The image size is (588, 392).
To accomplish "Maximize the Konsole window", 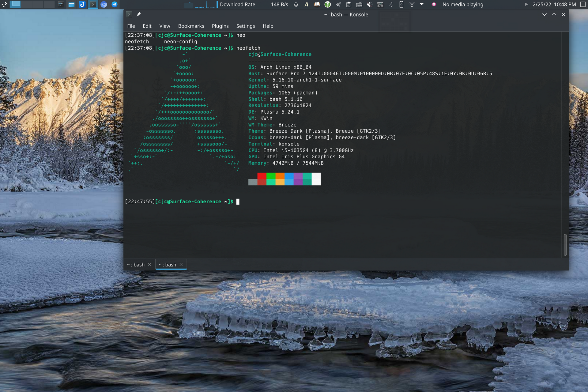I will [554, 14].
